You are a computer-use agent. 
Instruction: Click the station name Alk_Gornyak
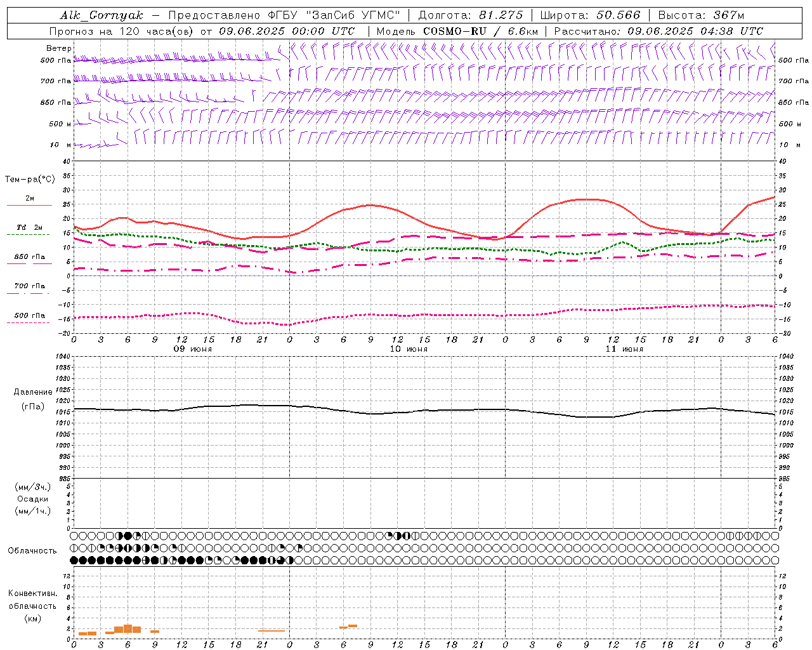pyautogui.click(x=101, y=15)
